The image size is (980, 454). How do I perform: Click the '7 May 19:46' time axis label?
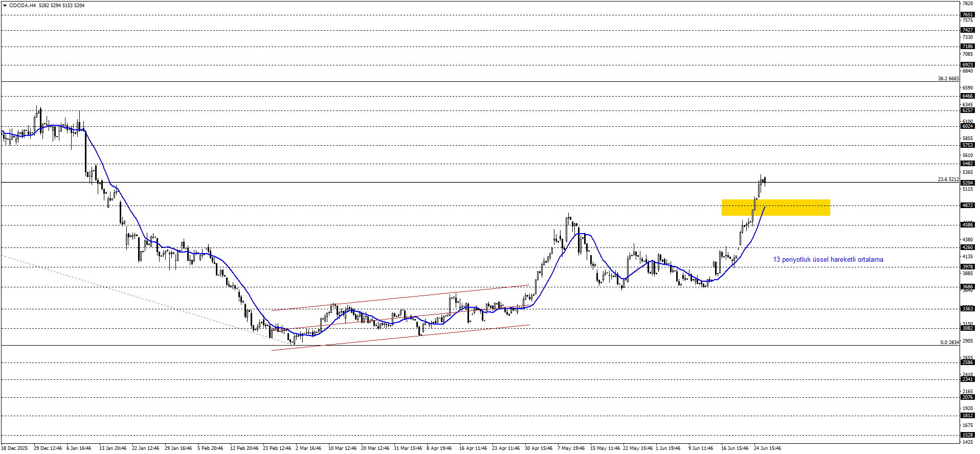point(571,448)
